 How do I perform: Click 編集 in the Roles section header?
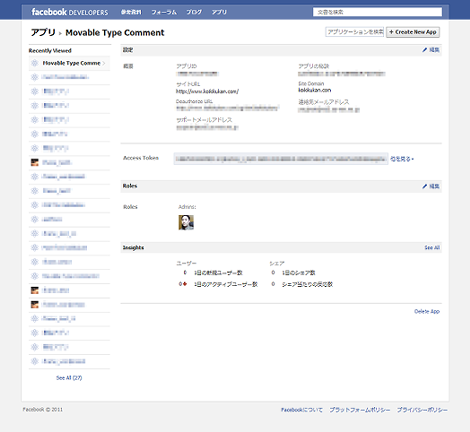click(431, 186)
